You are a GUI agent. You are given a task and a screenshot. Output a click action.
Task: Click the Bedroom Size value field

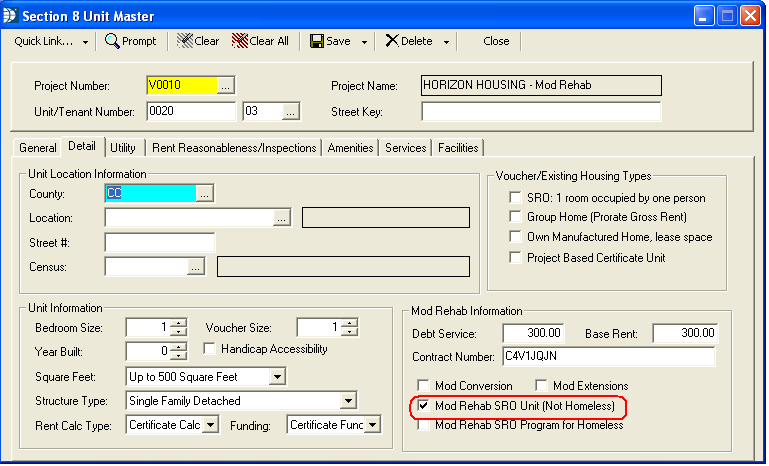click(149, 327)
